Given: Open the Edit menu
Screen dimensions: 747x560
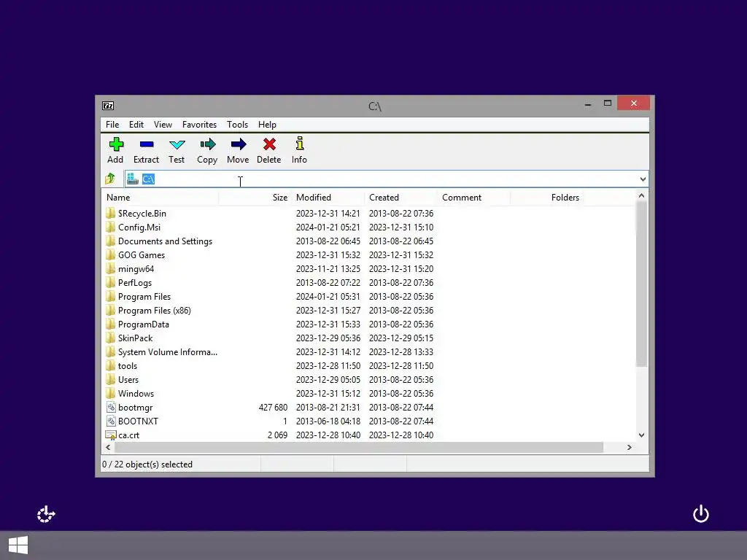Looking at the screenshot, I should click(136, 124).
